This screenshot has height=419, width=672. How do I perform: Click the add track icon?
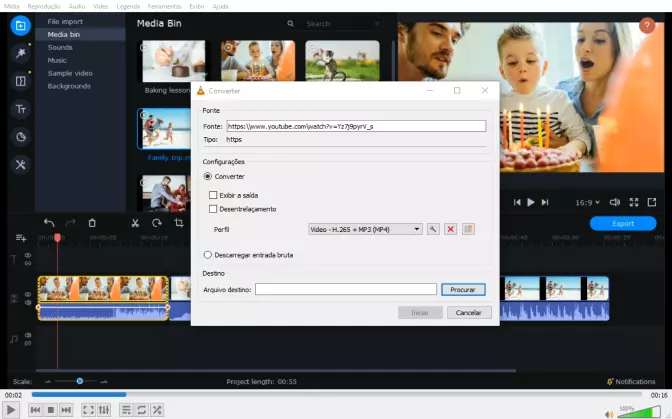21,238
